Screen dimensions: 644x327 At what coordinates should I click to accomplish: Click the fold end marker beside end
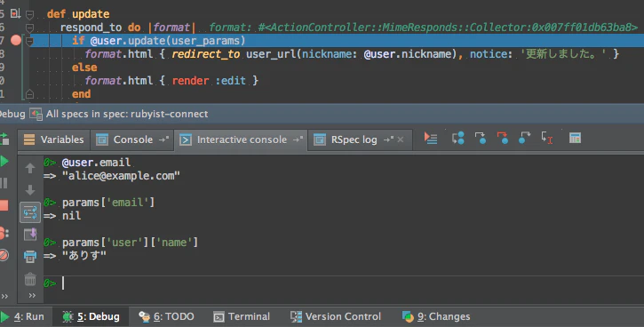29,94
